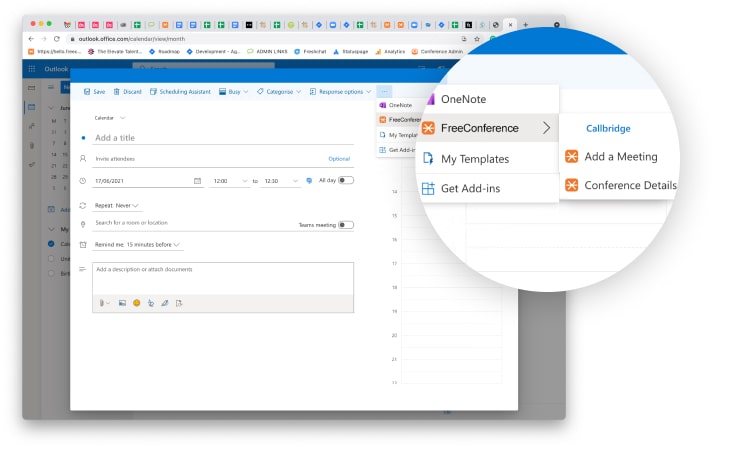Click the Outlook sidebar calendar icon
This screenshot has height=450, width=736.
[31, 107]
